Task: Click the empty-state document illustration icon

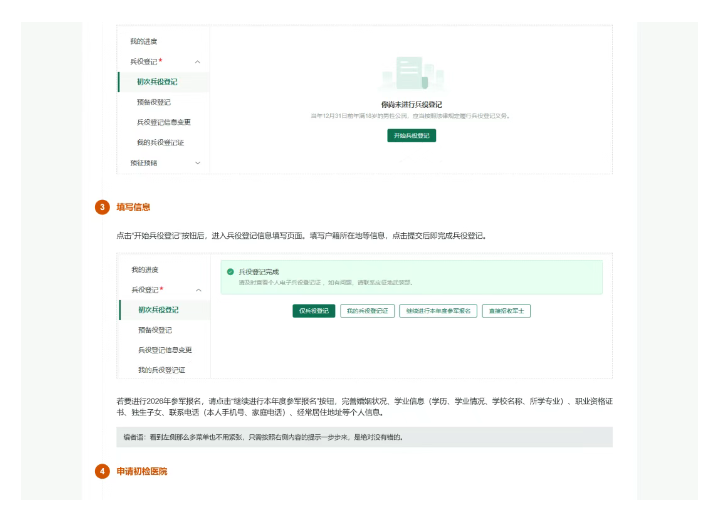Action: point(411,77)
